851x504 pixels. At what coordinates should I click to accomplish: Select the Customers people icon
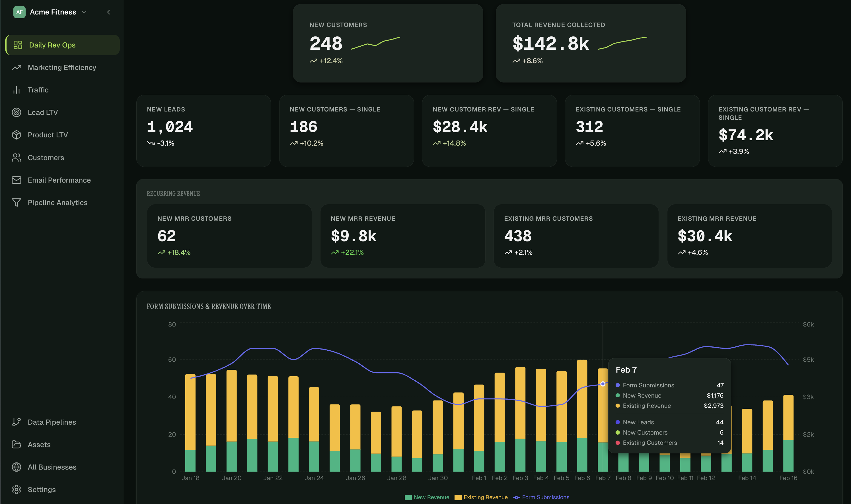(17, 157)
